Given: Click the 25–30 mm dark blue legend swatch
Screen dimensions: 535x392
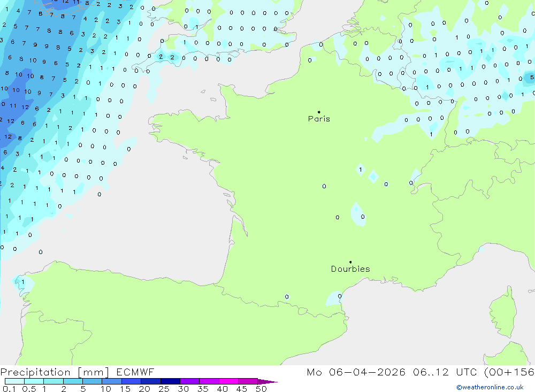Looking at the screenshot, I should click(x=170, y=381).
